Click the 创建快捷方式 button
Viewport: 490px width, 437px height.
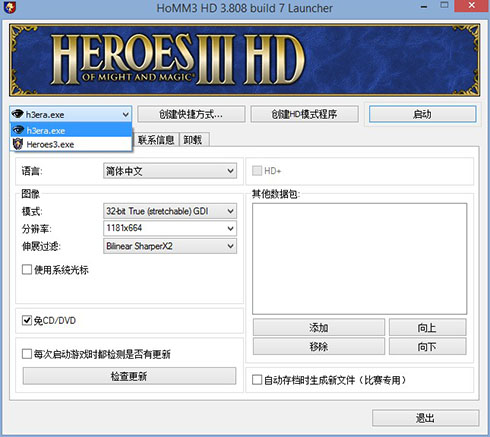click(x=191, y=114)
